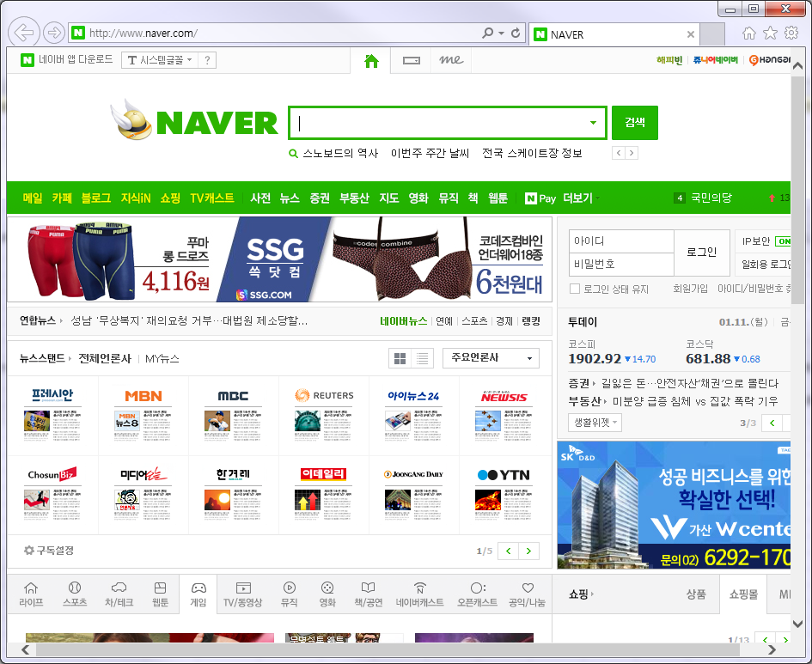Open the 시스템글꼴 font dropdown
This screenshot has height=664, width=812.
click(160, 60)
